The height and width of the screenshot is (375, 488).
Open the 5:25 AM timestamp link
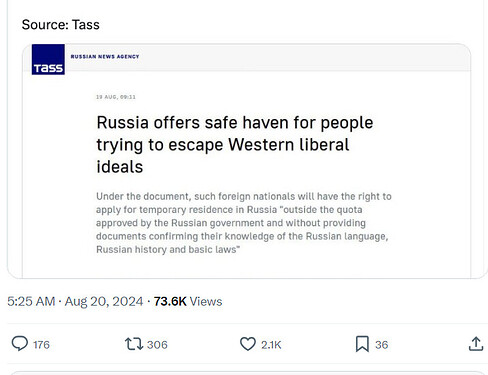point(31,301)
